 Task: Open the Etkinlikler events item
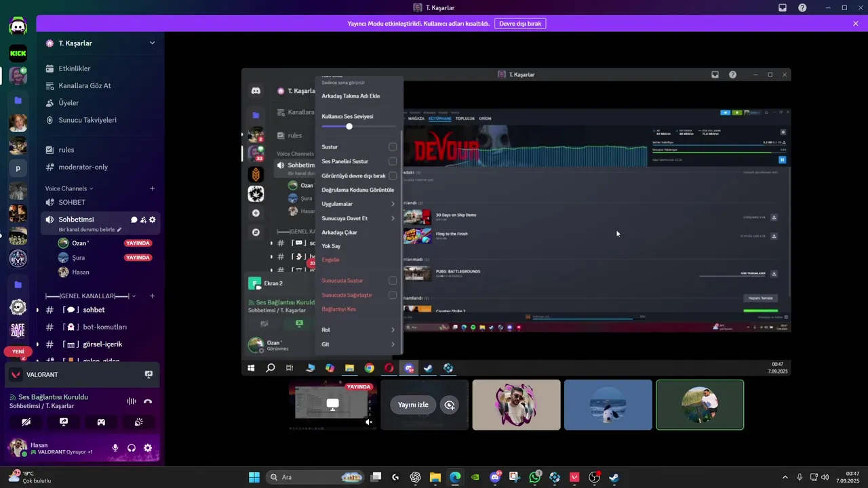(x=75, y=68)
